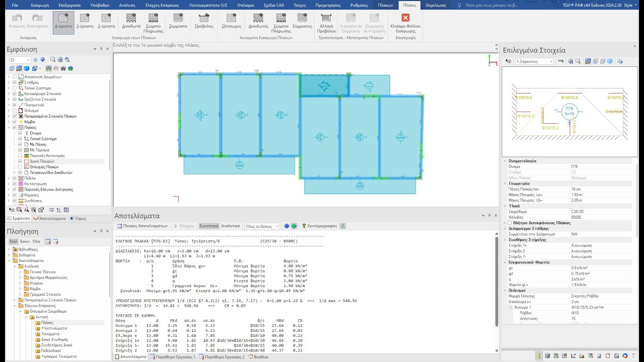Open the Σ2 level dropdown
Viewport: 644px width, 362px height.
[28, 60]
